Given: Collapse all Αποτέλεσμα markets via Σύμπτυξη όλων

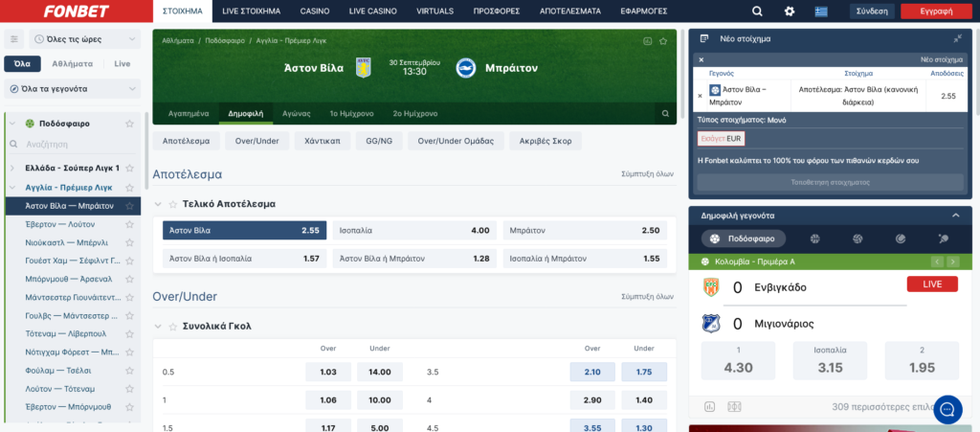Looking at the screenshot, I should (x=648, y=174).
